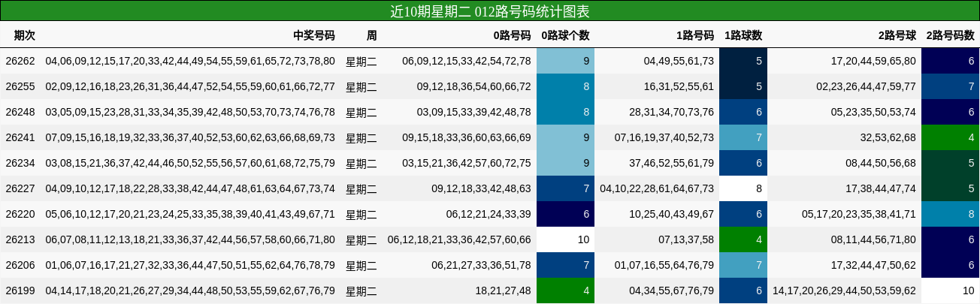Click the 近10期星期二 012路号码统计图表 title
The width and height of the screenshot is (980, 304).
(490, 11)
